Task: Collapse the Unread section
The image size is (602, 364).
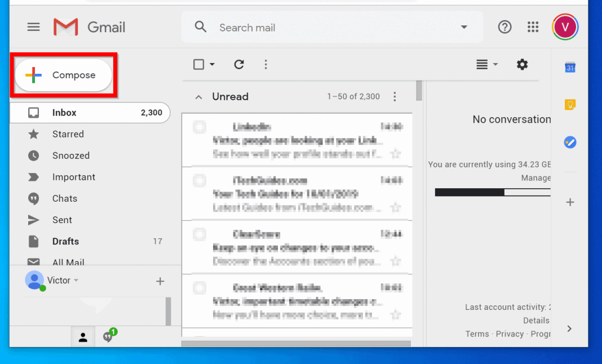Action: click(x=198, y=97)
